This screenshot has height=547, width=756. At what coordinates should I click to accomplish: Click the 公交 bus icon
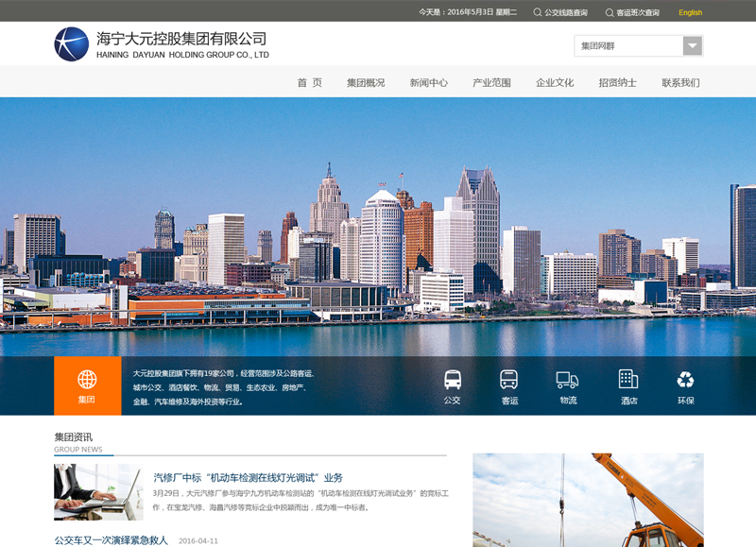[453, 380]
